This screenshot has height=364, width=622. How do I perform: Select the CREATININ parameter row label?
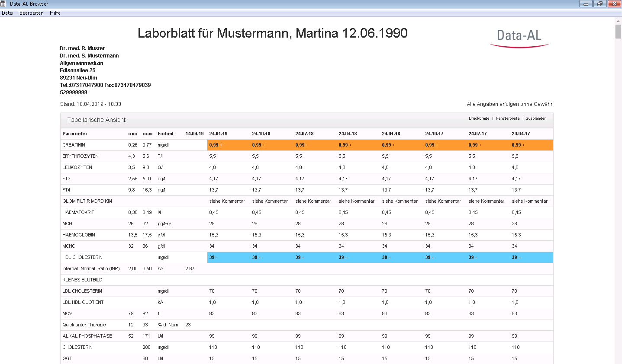click(x=74, y=145)
